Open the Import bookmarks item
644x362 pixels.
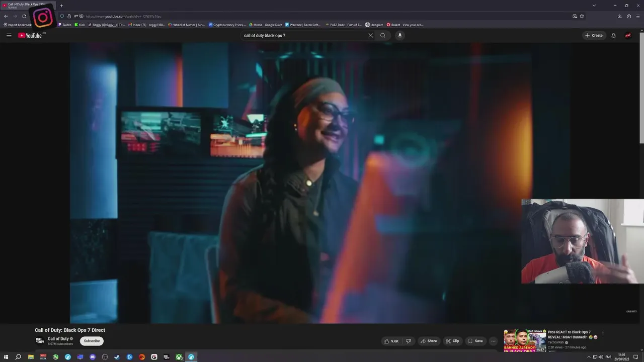17,25
